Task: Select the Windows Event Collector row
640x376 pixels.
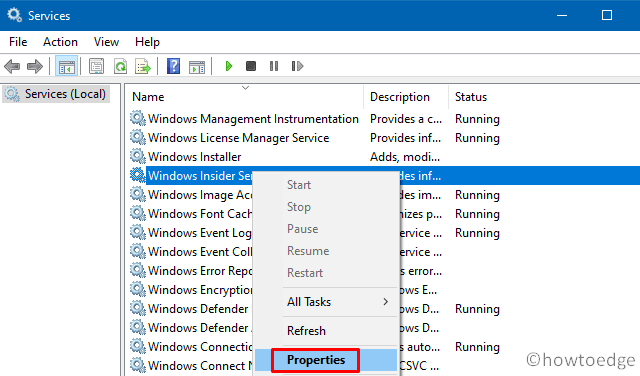Action: point(200,251)
